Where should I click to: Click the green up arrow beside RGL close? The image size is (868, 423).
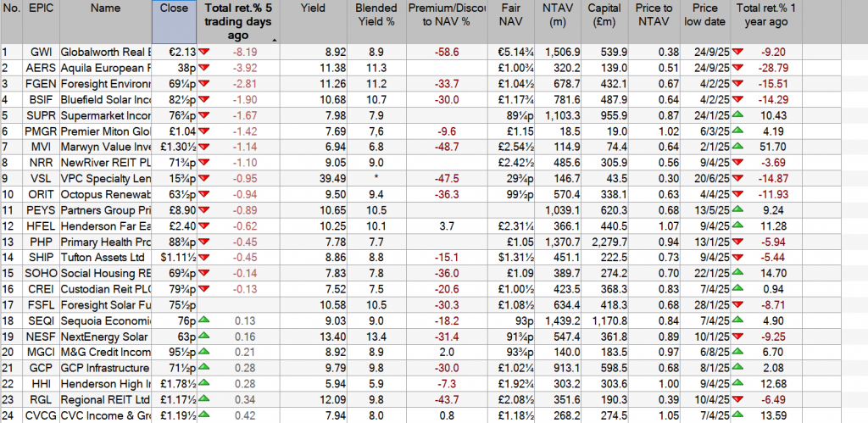click(x=204, y=399)
